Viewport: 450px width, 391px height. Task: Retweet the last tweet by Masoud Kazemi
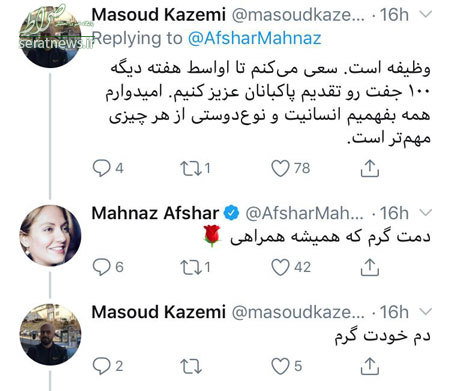click(x=191, y=366)
